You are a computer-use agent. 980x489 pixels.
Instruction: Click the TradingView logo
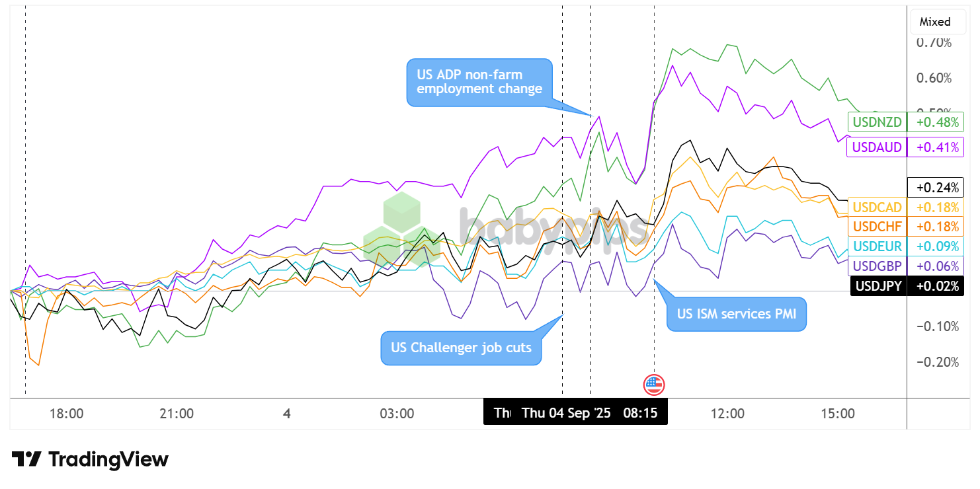(90, 459)
